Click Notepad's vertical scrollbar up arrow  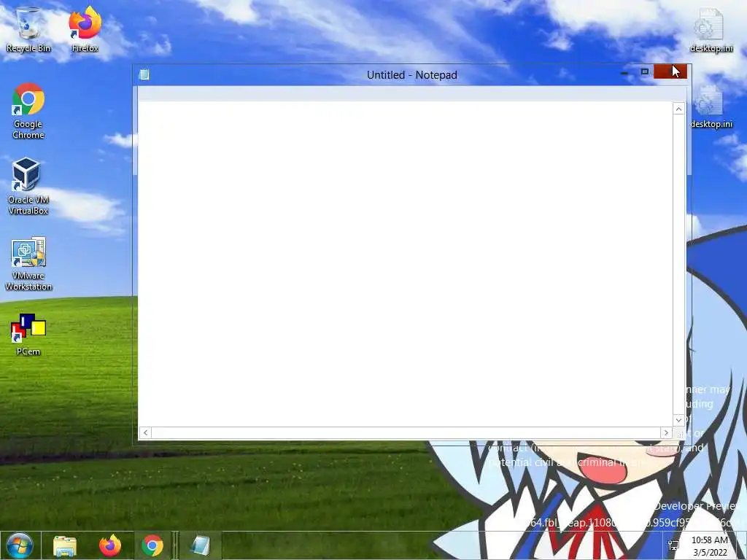[678, 109]
